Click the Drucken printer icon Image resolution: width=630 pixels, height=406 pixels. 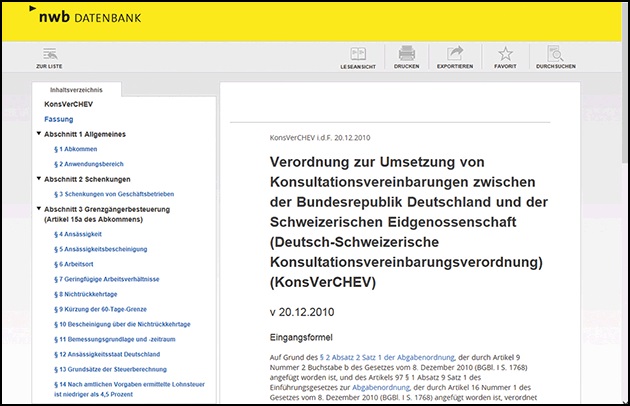(406, 57)
